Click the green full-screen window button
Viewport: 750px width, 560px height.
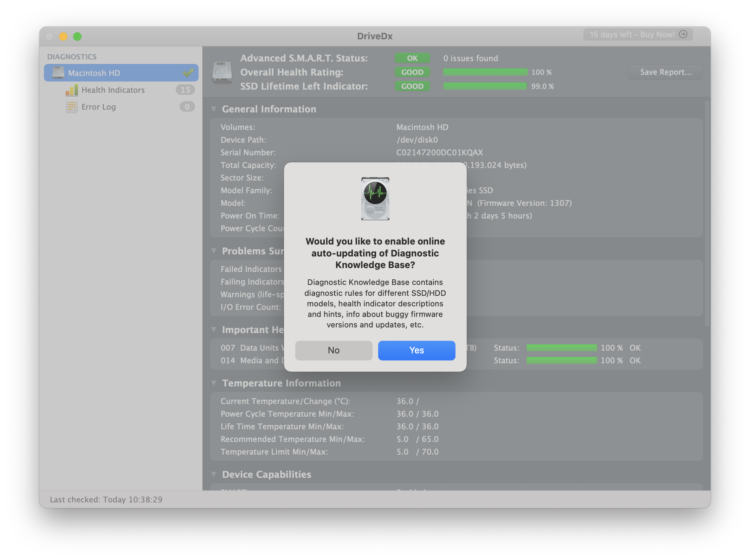[77, 37]
